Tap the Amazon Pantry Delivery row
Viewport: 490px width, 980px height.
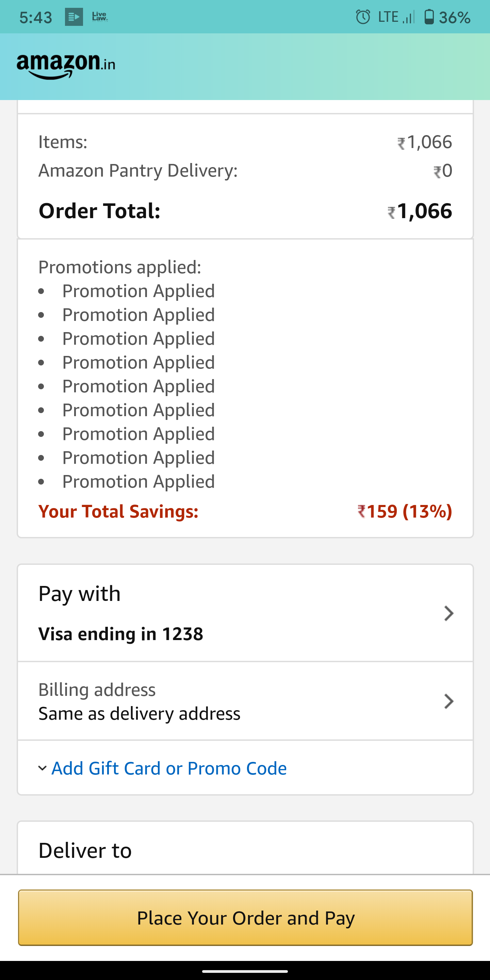pyautogui.click(x=138, y=170)
